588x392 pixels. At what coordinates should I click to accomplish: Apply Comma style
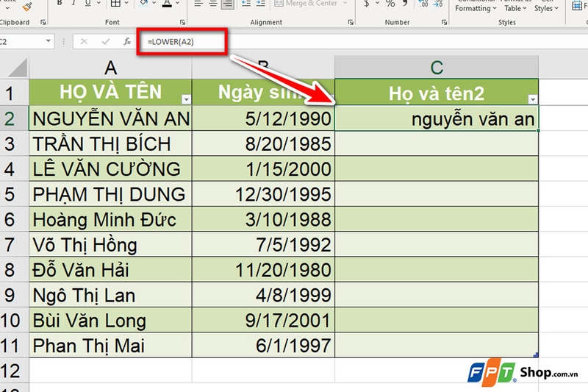(405, 4)
